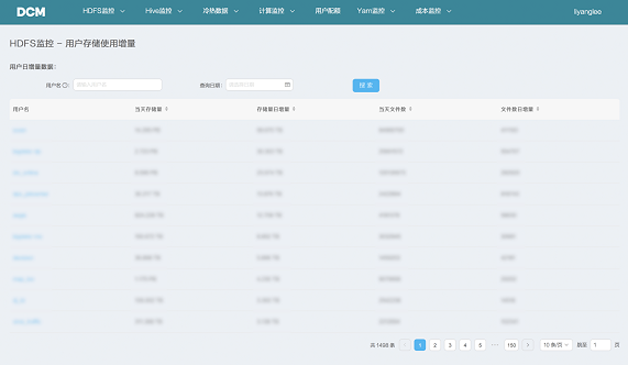
Task: Open the Hive监控 menu
Action: 158,11
